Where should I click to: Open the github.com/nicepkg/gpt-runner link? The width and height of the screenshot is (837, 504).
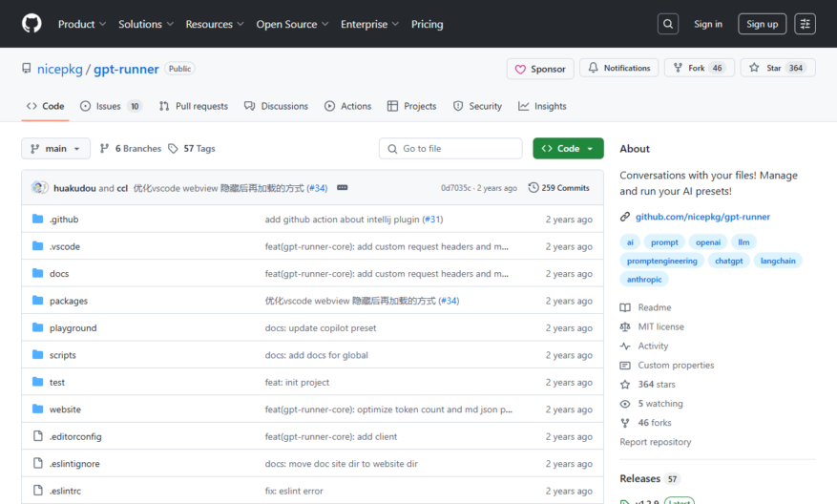coord(702,217)
